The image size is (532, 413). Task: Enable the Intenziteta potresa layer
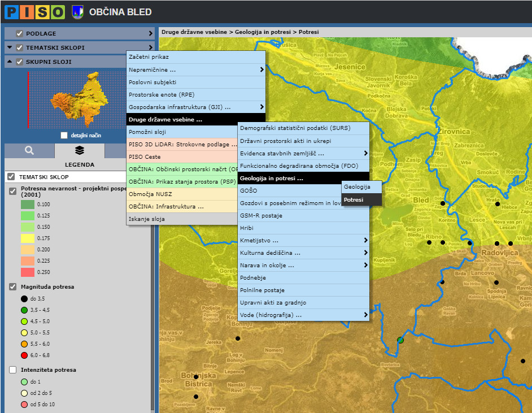point(13,370)
